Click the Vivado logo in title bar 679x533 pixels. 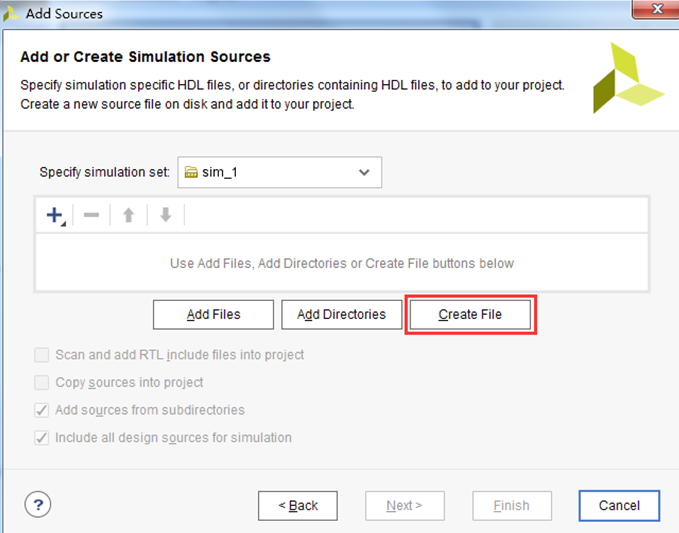(x=10, y=13)
